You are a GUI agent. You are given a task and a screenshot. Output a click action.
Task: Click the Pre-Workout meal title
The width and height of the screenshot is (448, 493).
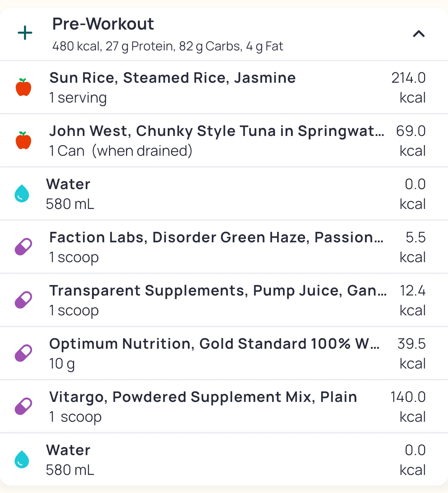click(103, 24)
